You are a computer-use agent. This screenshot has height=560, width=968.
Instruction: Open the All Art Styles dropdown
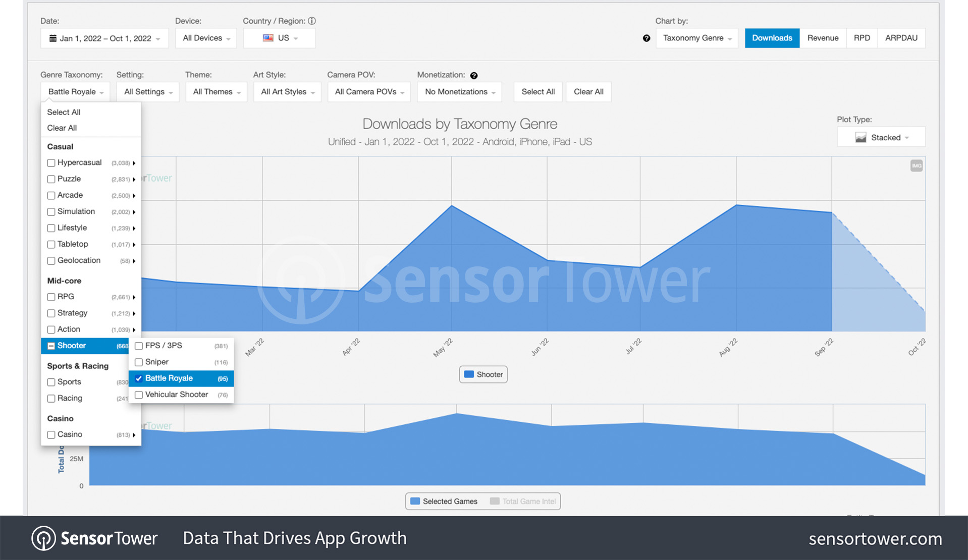point(287,92)
